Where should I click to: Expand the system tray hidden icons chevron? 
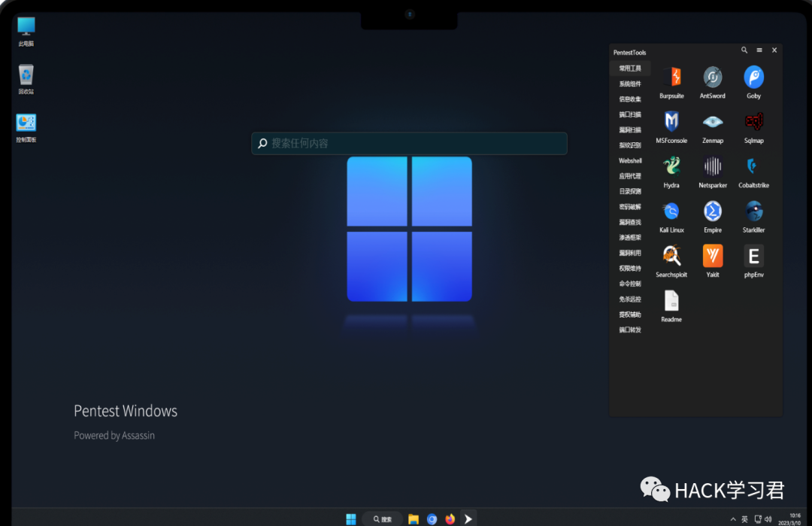(733, 519)
